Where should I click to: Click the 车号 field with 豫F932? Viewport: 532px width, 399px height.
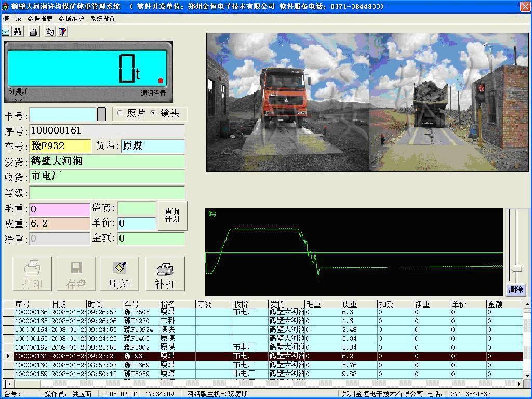pos(60,146)
